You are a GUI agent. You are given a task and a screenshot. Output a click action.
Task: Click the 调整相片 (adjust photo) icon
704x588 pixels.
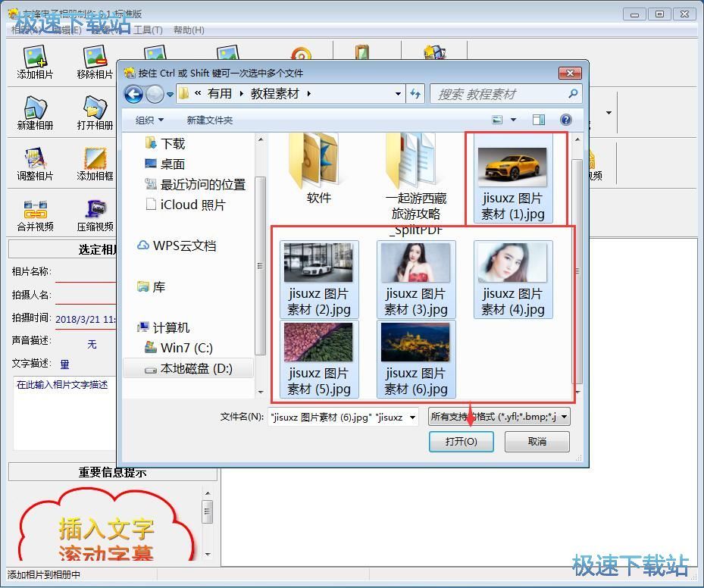coord(35,164)
